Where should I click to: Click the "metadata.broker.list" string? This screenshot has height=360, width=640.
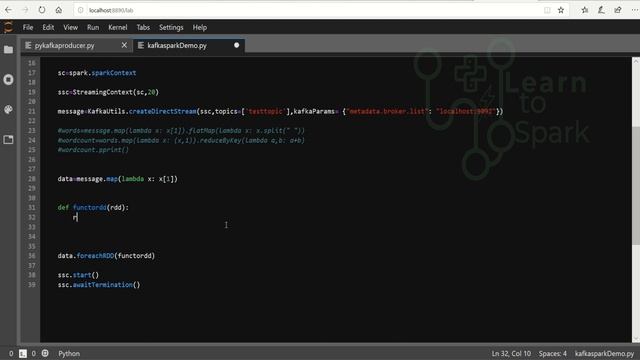tap(386, 111)
